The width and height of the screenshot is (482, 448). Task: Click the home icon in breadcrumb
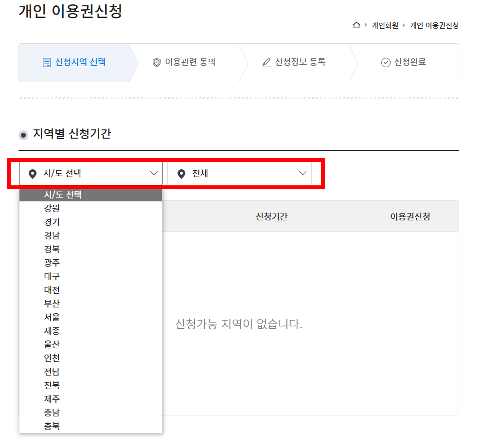tap(357, 25)
